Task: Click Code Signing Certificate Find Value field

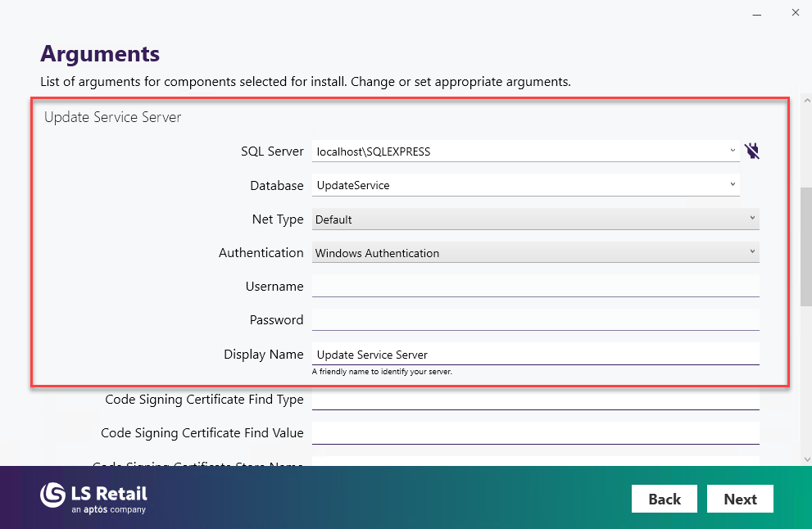Action: (x=535, y=432)
